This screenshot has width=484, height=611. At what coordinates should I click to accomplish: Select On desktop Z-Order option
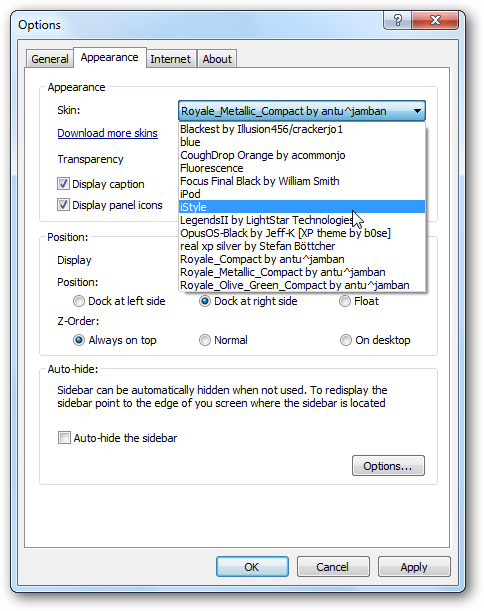(x=346, y=340)
